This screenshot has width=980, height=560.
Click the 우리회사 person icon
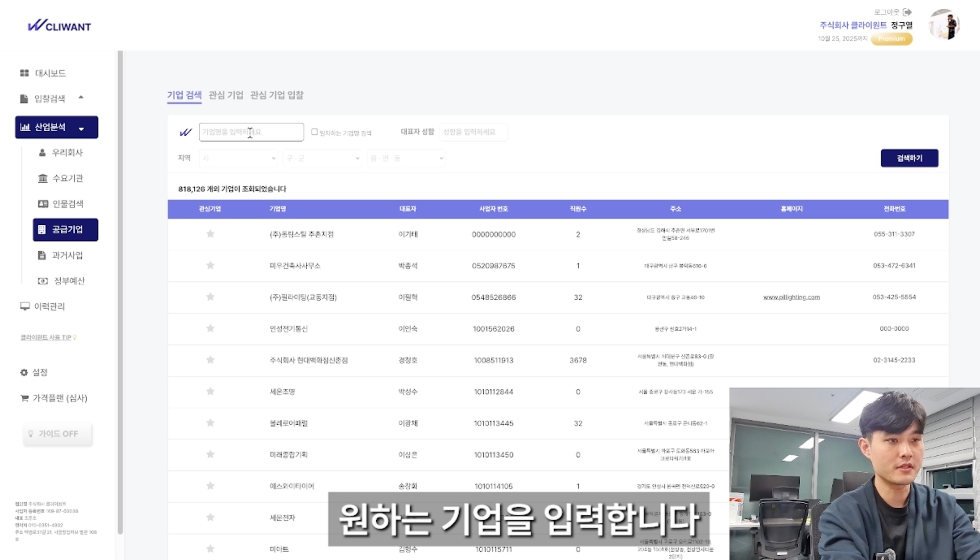(x=42, y=152)
